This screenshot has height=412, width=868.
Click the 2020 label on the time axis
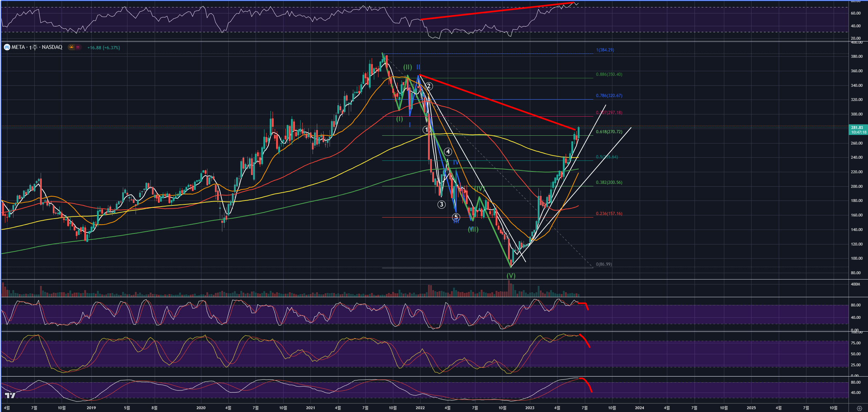[201, 408]
